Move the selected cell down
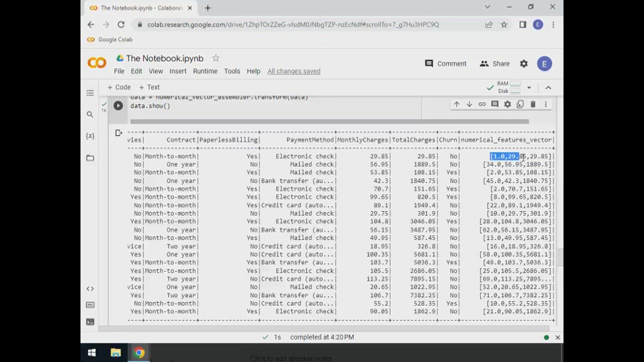Viewport: 644px width, 362px height. pyautogui.click(x=469, y=104)
